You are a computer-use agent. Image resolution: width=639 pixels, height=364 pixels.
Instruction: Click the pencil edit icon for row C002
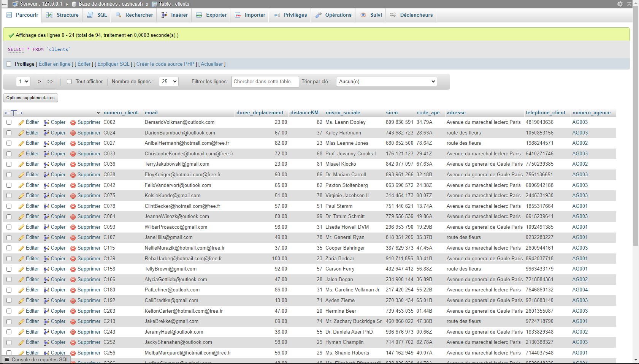click(21, 122)
